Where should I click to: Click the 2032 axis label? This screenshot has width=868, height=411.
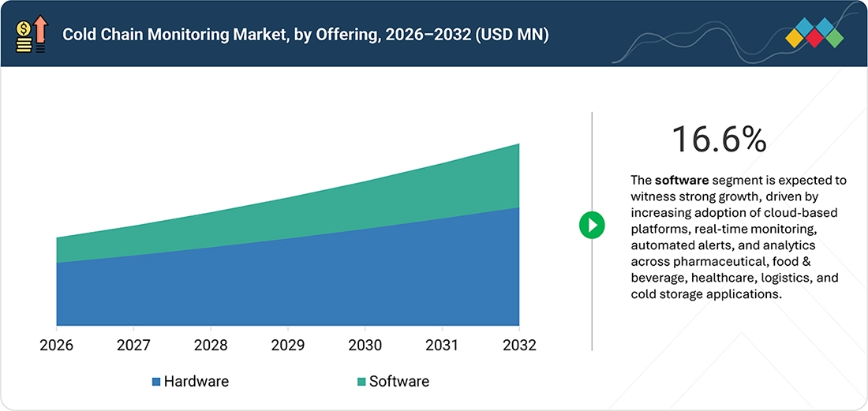point(519,346)
